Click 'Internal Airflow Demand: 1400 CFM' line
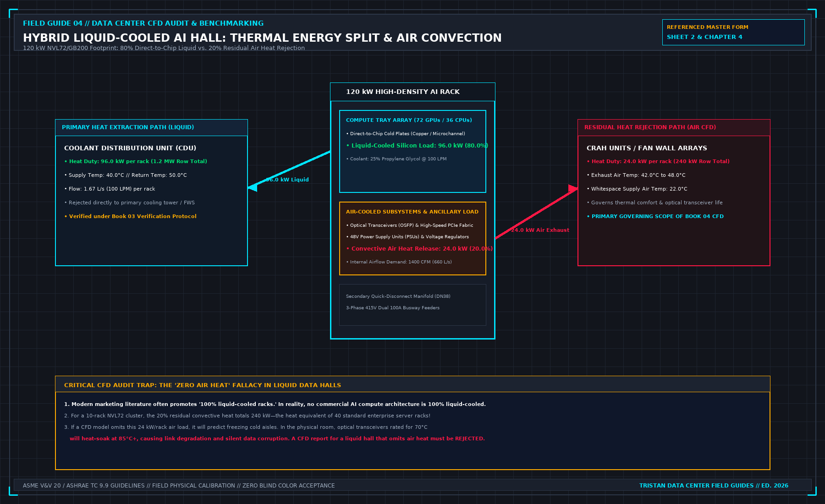This screenshot has height=504, width=825. pyautogui.click(x=399, y=262)
